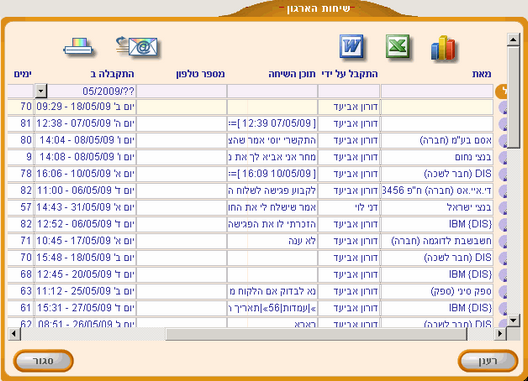Select the date cell 11:12 - 25/05/09
This screenshot has height=381, width=528.
tap(85, 291)
